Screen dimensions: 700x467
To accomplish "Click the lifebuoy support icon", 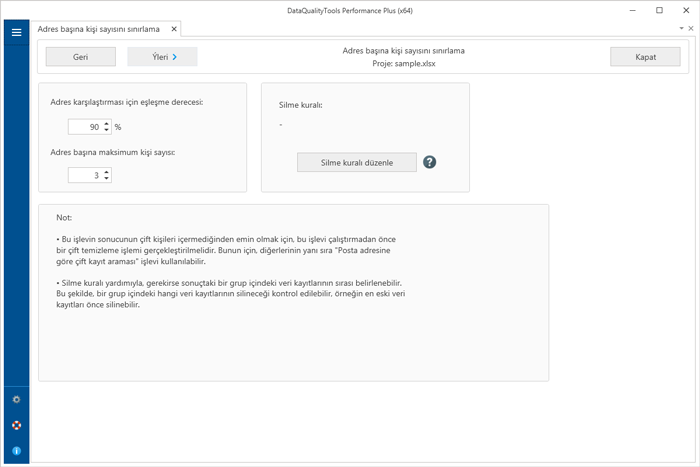I will point(17,425).
